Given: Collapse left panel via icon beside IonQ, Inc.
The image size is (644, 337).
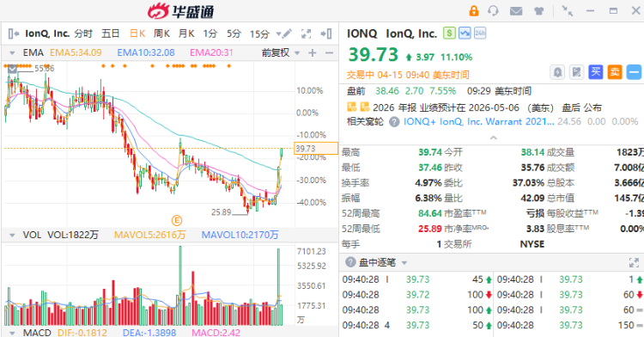Looking at the screenshot, I should 14,34.
